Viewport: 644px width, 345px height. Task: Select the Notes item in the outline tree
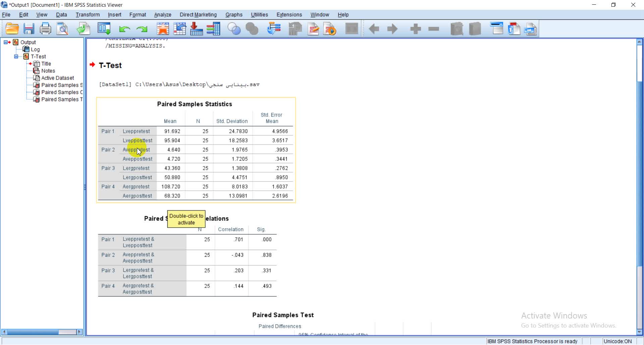click(x=48, y=71)
